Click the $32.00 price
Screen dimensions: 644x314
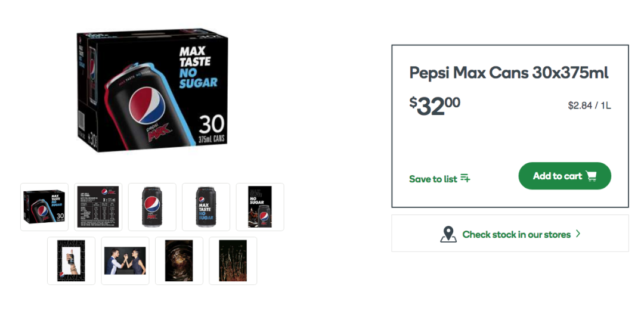tap(435, 106)
